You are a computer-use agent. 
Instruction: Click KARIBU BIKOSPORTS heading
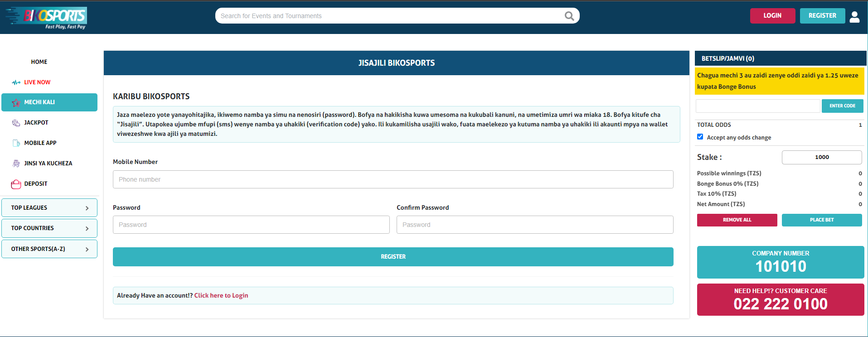click(x=151, y=96)
